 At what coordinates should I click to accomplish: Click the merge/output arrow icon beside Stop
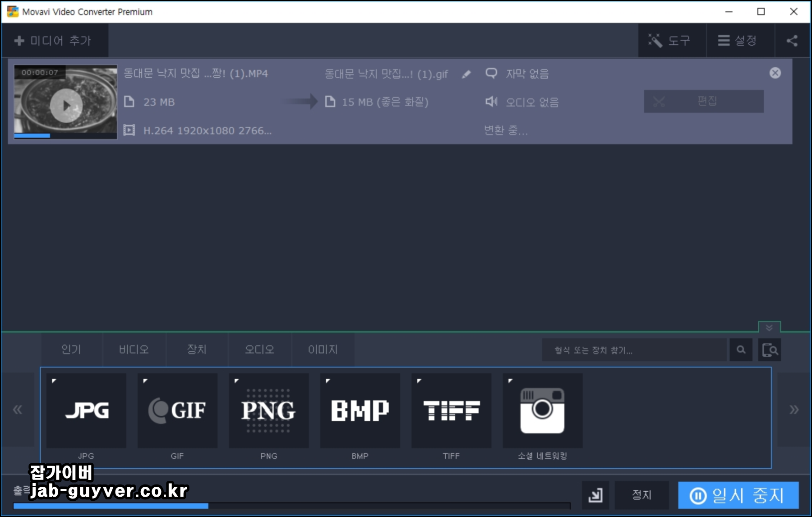(595, 495)
